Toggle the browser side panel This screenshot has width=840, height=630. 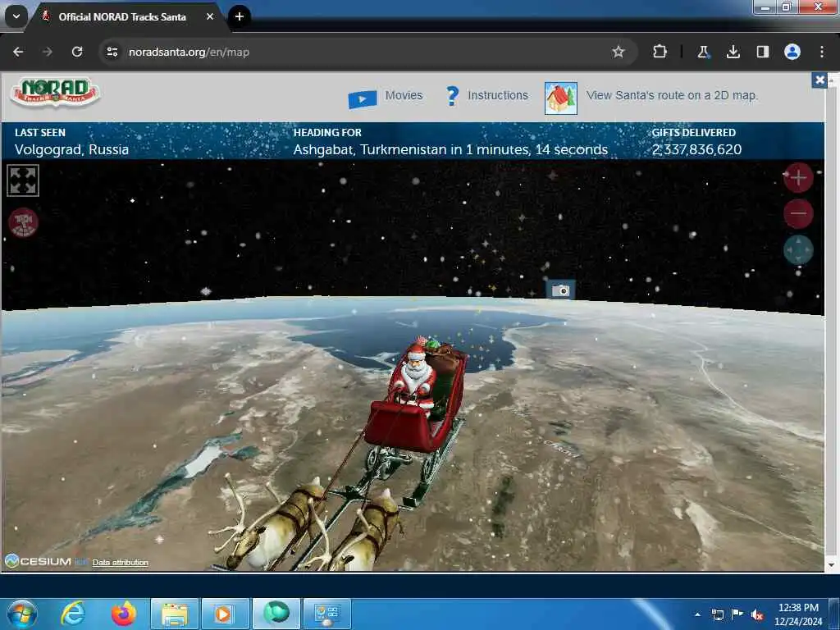pos(762,52)
